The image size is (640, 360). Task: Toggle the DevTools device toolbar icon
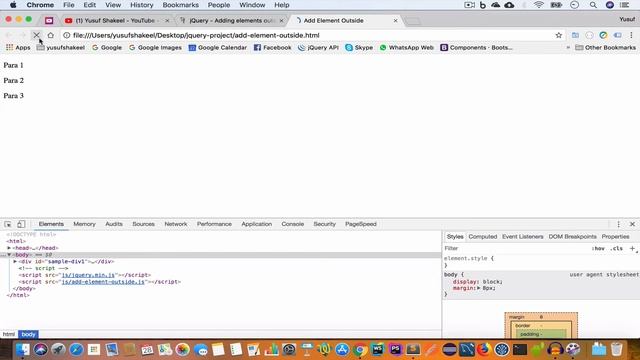21,224
